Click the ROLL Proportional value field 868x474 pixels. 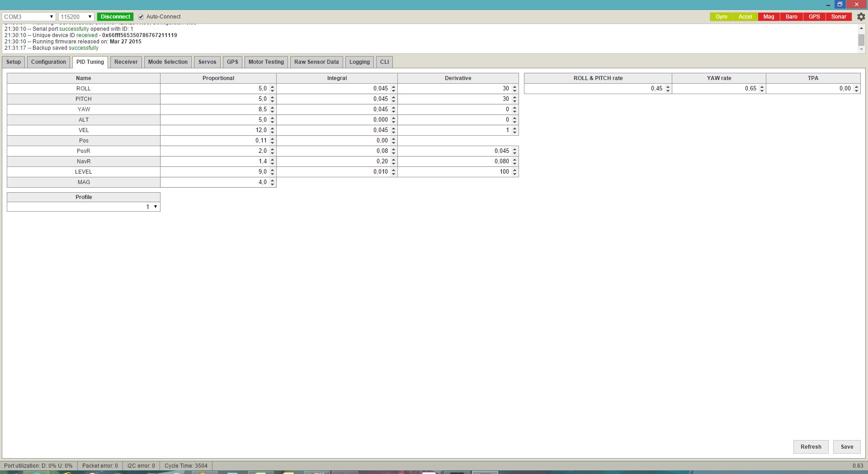pos(215,89)
